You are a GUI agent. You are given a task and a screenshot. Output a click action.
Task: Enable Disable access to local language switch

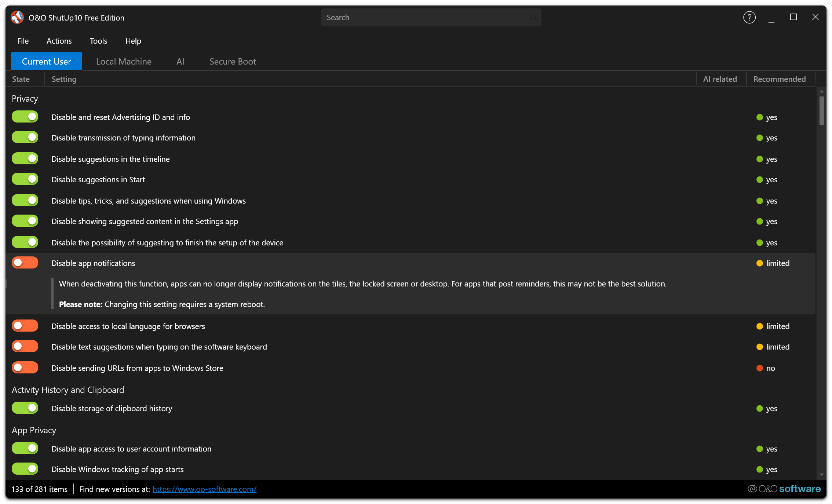[25, 326]
